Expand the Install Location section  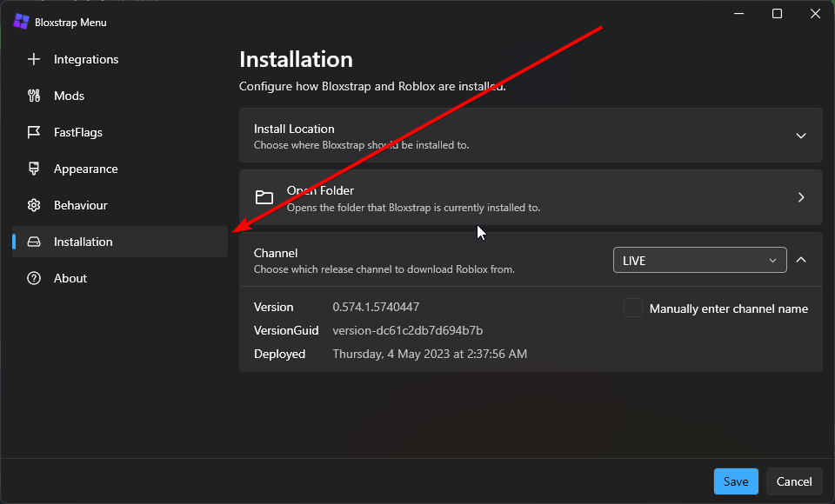tap(800, 136)
